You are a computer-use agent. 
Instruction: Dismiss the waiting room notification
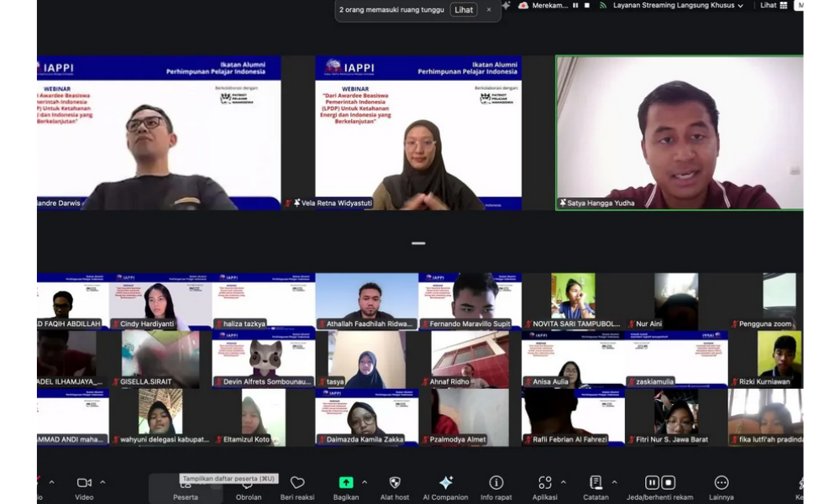[x=489, y=10]
